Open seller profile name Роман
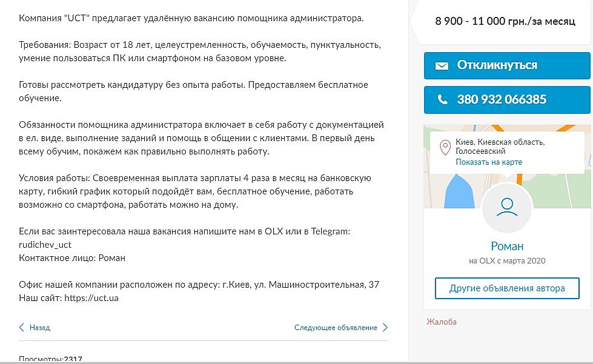593x364 pixels. tap(507, 246)
